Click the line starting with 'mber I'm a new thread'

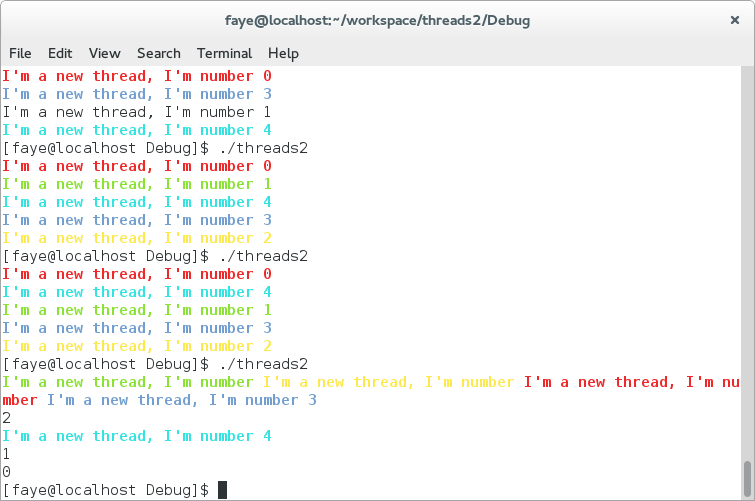pos(159,400)
